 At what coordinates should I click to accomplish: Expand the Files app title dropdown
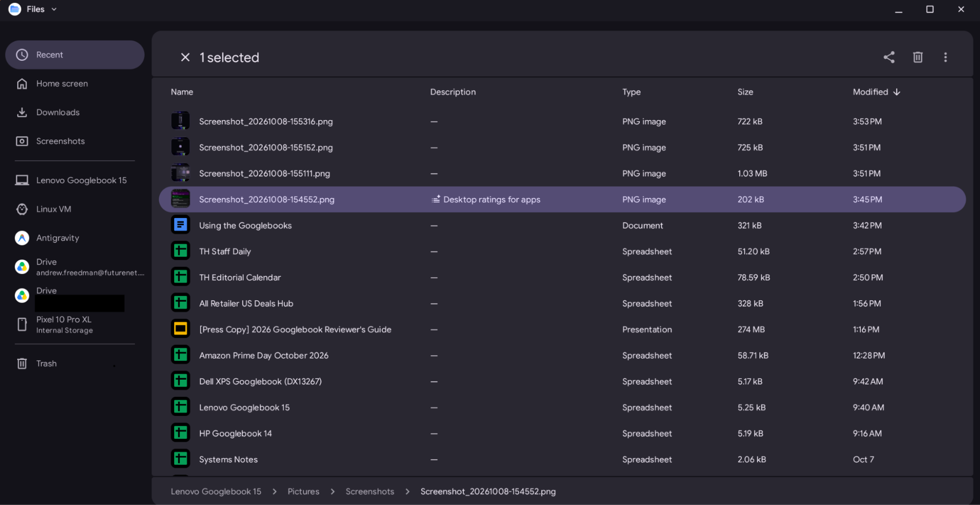pyautogui.click(x=54, y=9)
